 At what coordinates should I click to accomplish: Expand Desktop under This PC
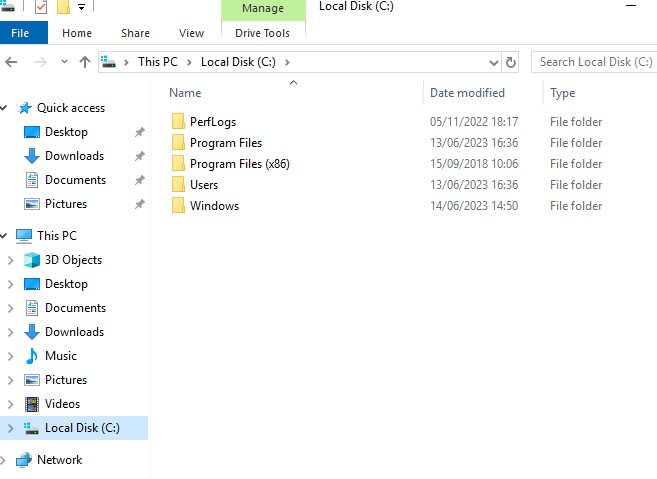[x=11, y=284]
